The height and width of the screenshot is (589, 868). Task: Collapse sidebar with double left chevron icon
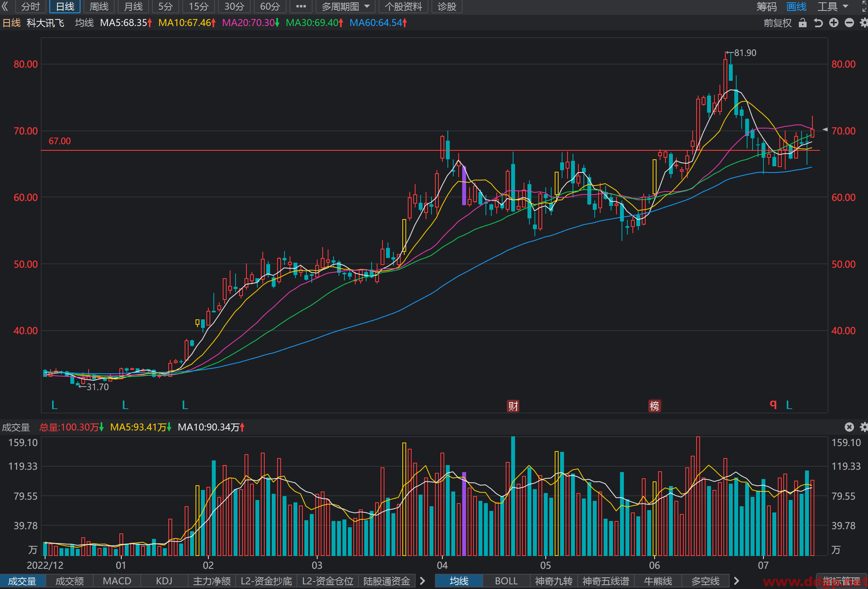tap(5, 6)
